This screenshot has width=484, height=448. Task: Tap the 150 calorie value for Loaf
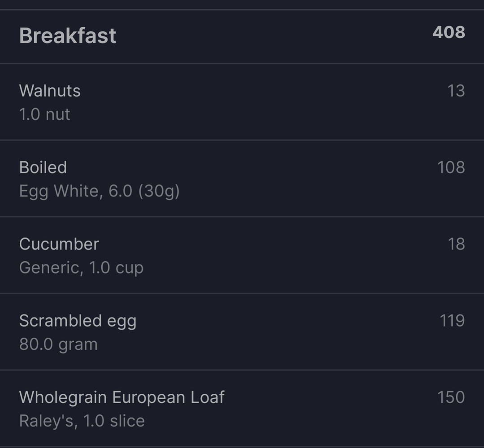pos(451,397)
